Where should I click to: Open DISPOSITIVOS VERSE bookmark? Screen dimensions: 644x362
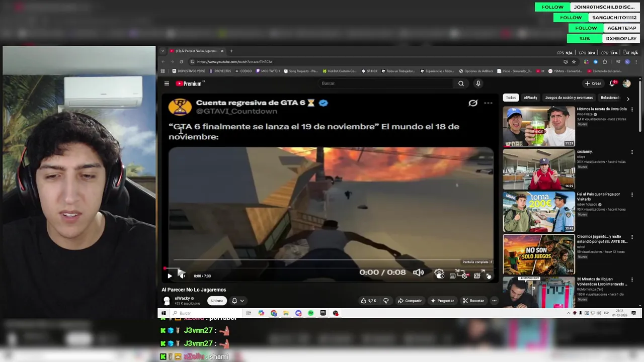tap(189, 71)
